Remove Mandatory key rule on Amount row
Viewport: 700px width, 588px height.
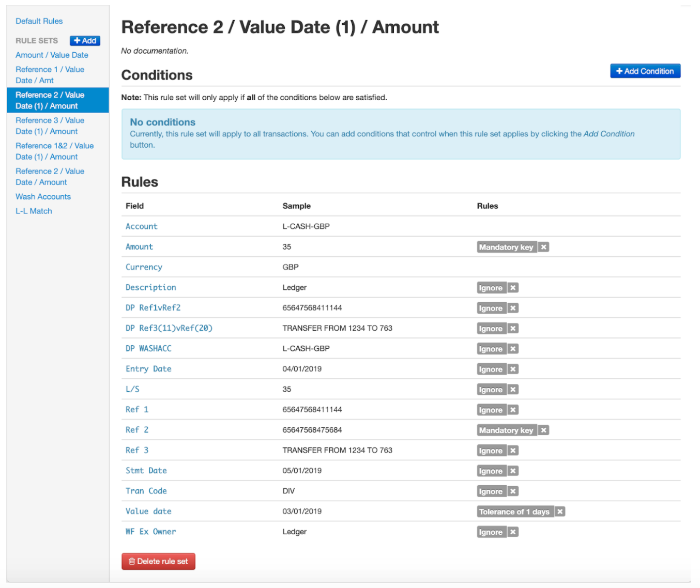[x=543, y=247]
